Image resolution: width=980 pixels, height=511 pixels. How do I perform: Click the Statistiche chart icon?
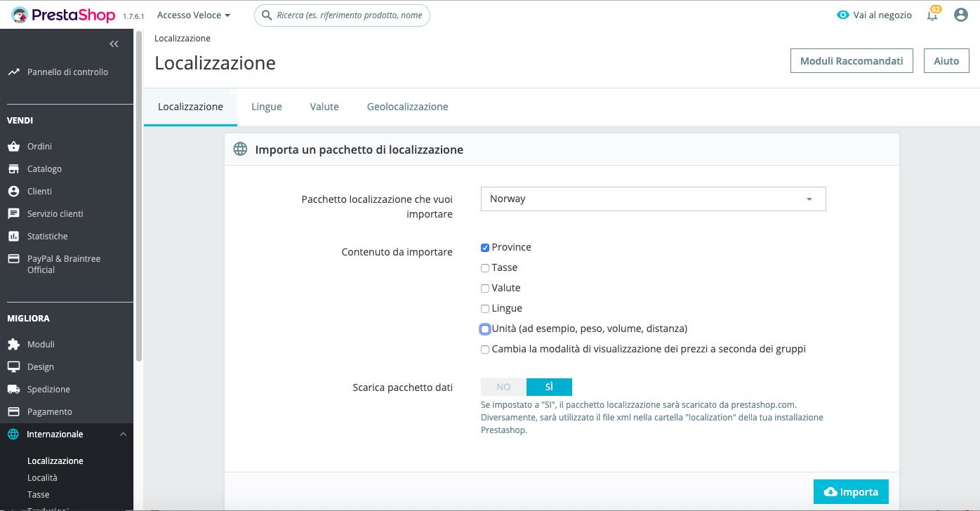click(13, 237)
